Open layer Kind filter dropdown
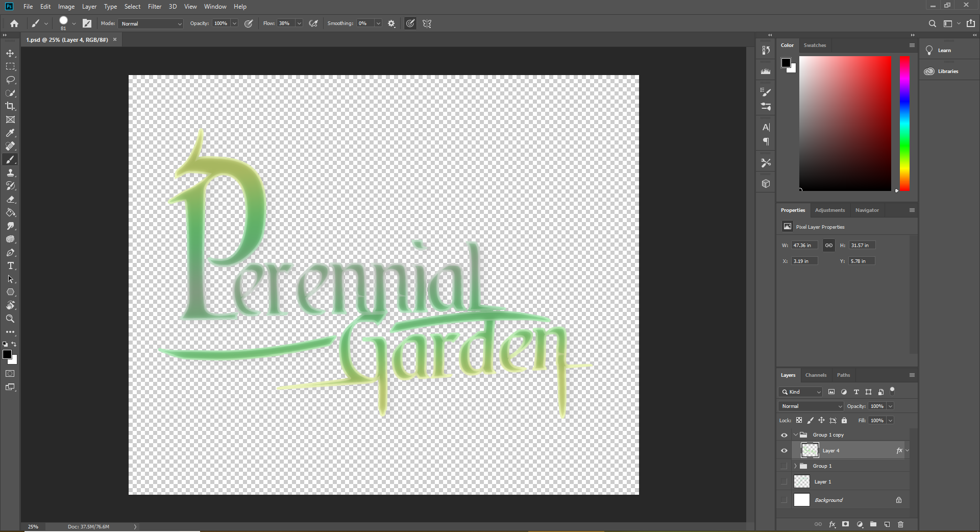Screen dimensions: 980x532 [801, 392]
